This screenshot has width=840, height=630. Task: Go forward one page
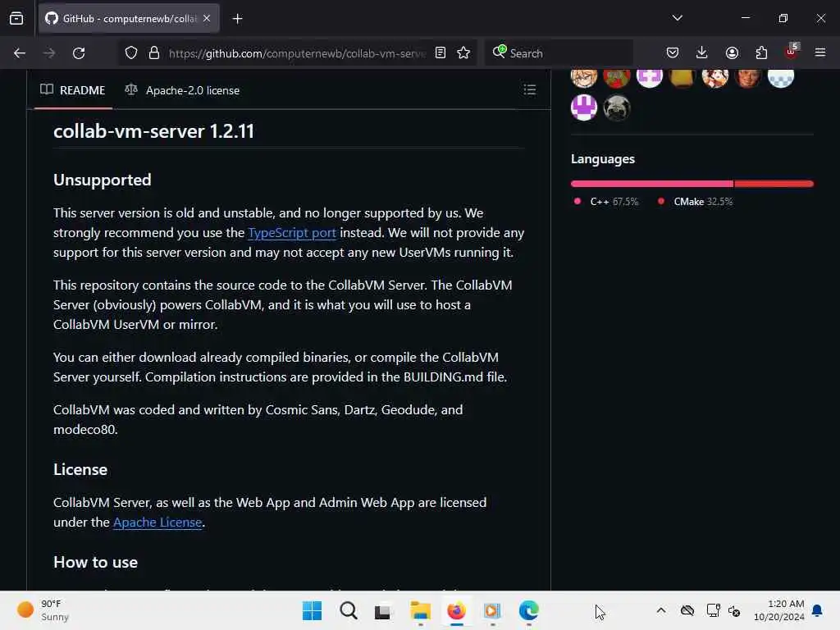point(49,53)
